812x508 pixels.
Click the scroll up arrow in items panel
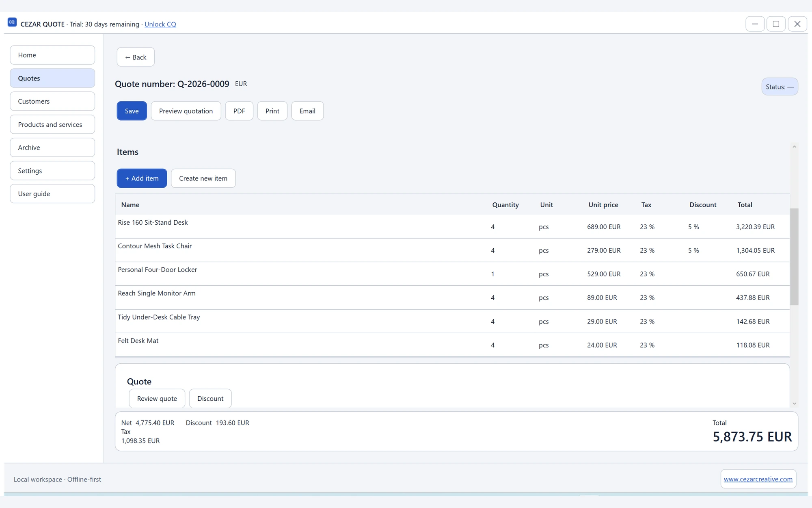tap(794, 147)
